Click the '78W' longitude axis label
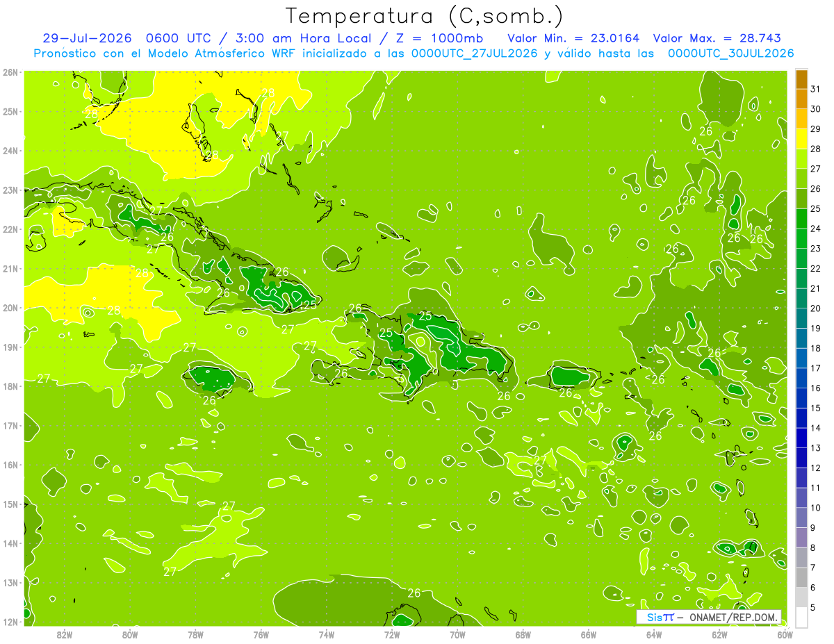834x644 pixels. 195,634
